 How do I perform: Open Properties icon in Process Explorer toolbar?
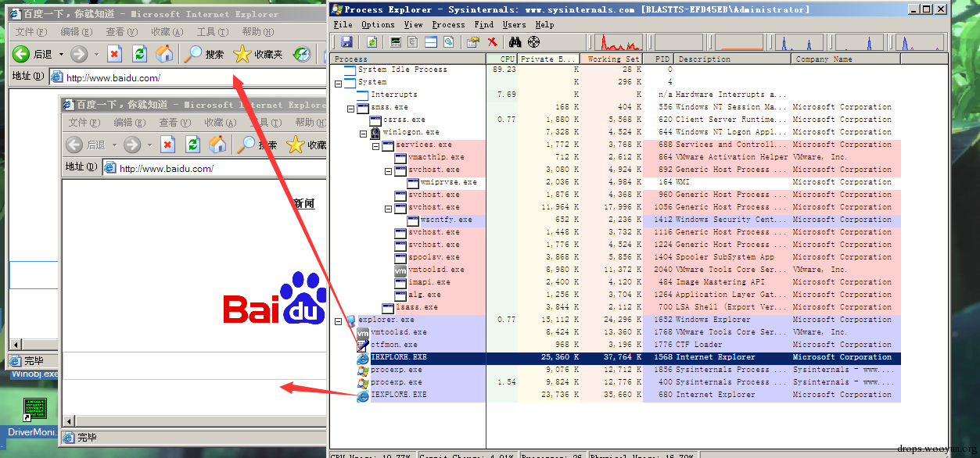(472, 42)
